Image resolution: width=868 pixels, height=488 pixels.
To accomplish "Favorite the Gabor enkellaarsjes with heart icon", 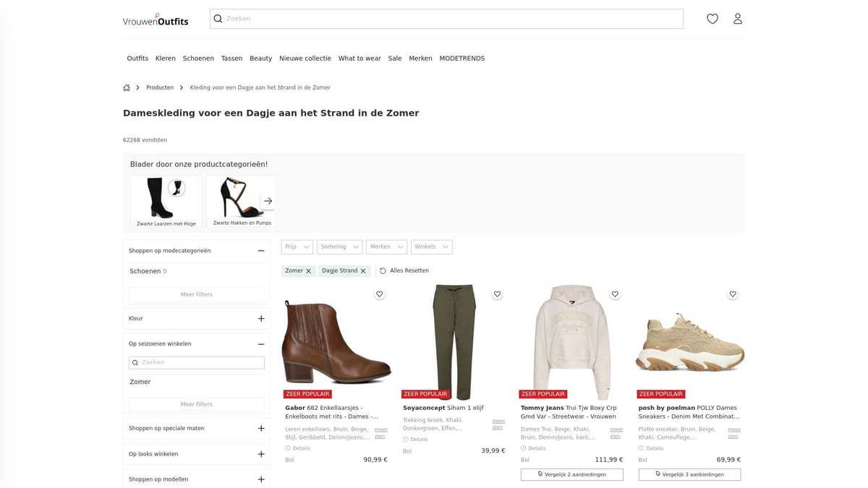I will click(380, 294).
